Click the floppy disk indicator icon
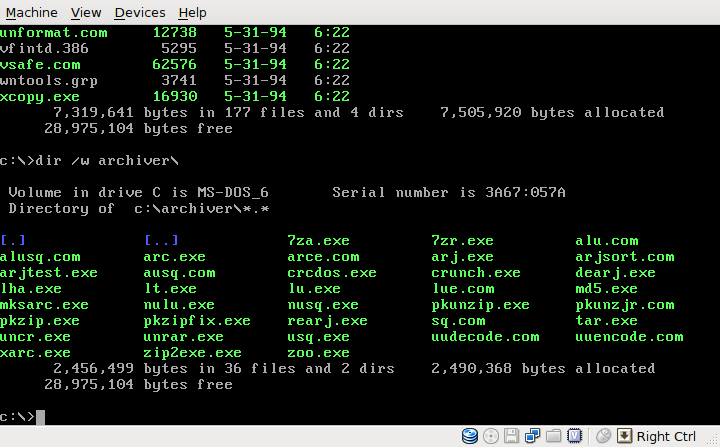720x447 pixels. (x=511, y=436)
